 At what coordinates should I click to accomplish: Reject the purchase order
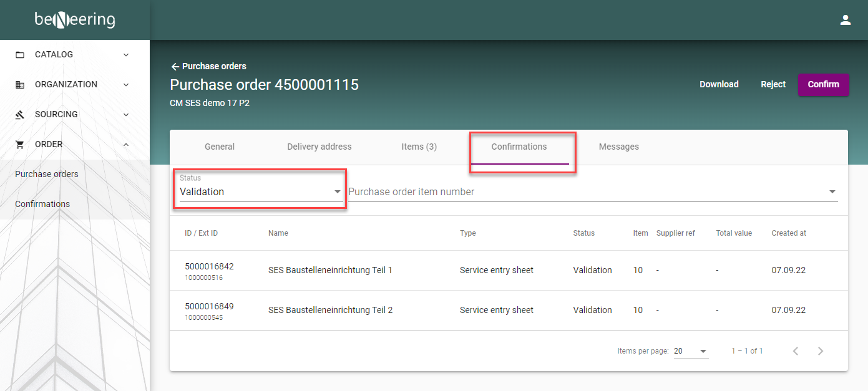773,84
